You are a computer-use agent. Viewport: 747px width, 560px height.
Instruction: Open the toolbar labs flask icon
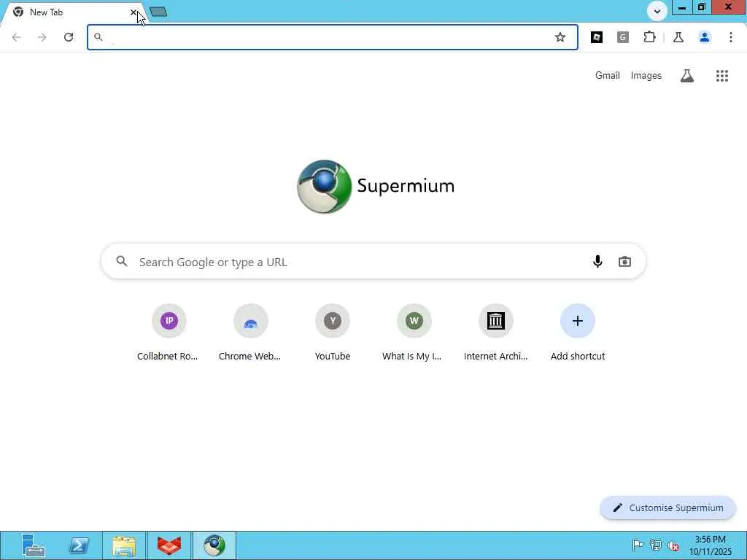(x=678, y=37)
